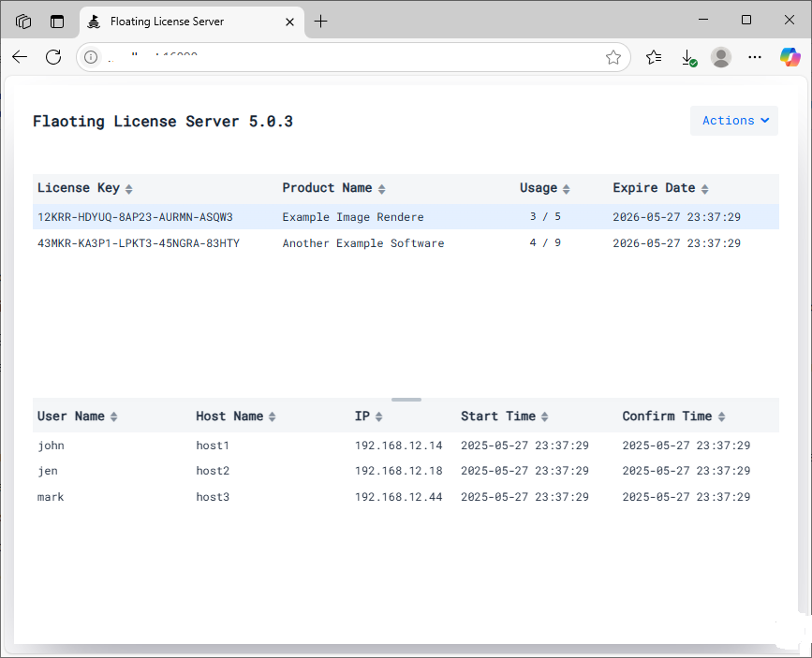This screenshot has height=658, width=812.
Task: Select the Floating License Server tab
Action: [x=192, y=22]
